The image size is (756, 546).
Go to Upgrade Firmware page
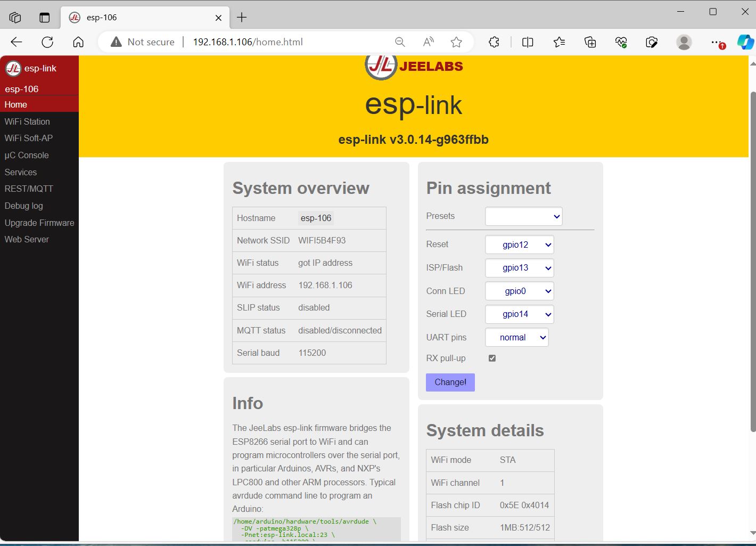(x=39, y=223)
